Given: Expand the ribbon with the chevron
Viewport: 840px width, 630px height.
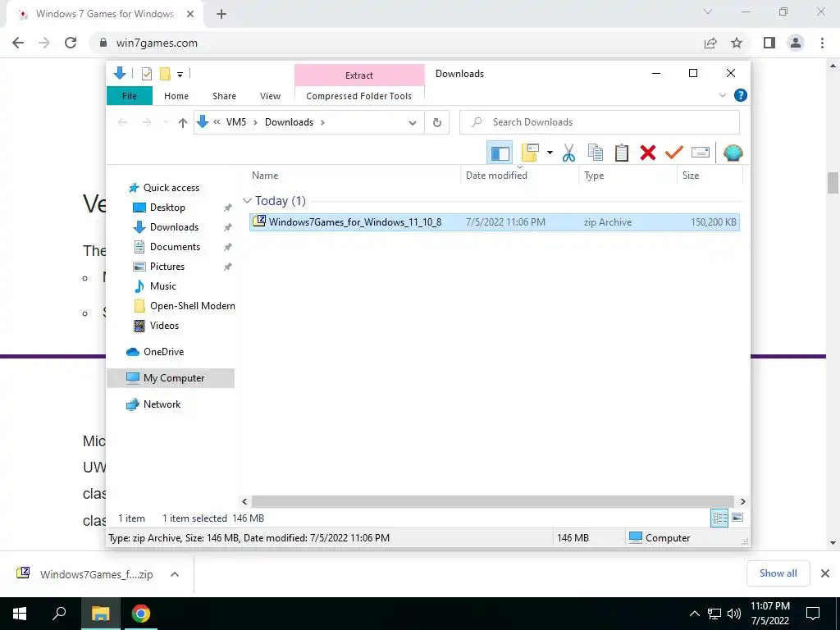Looking at the screenshot, I should 722,95.
